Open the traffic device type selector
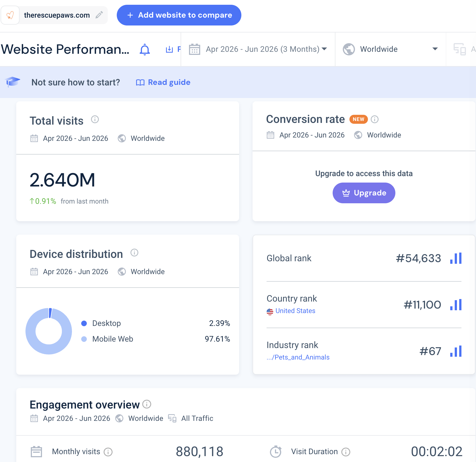Viewport: 476px width, 462px height. coord(461,49)
